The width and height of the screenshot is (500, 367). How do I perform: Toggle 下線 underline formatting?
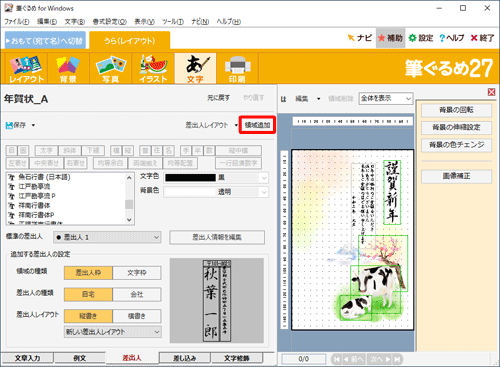point(93,151)
